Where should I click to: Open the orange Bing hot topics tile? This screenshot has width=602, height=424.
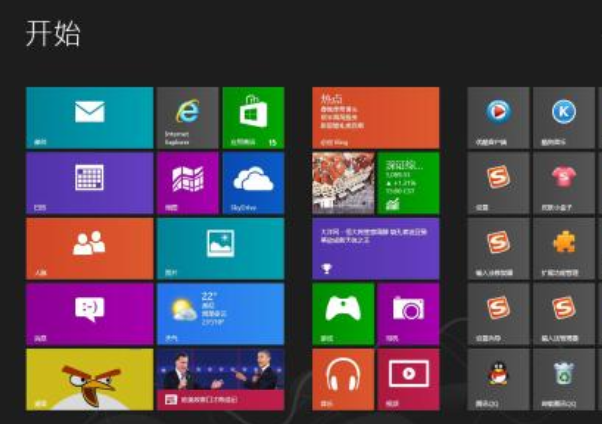(376, 118)
